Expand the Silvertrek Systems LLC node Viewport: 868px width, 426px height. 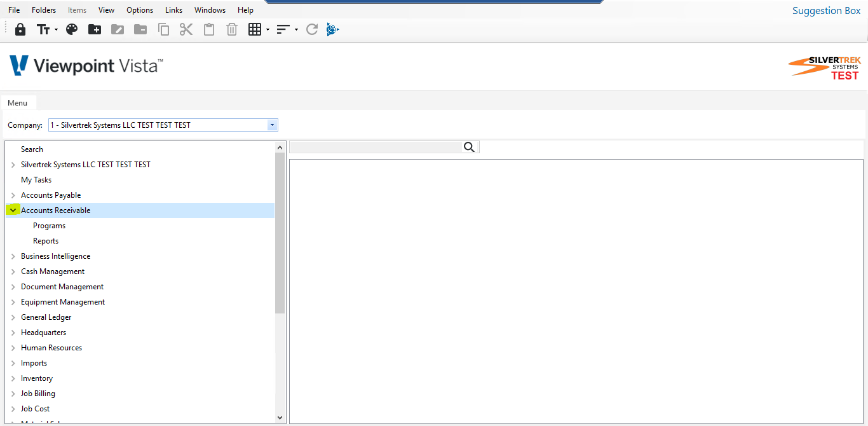13,165
